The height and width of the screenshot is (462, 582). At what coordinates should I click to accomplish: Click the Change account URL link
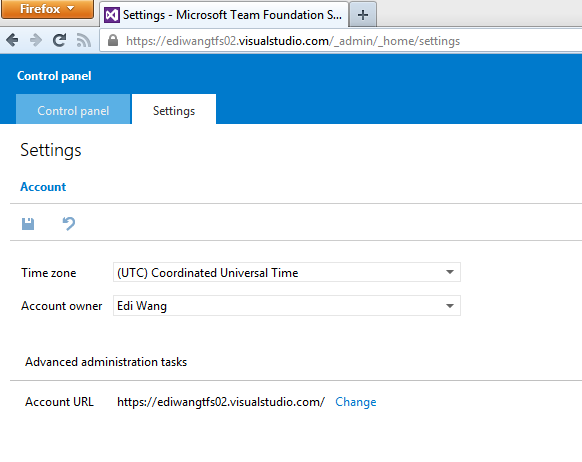356,402
